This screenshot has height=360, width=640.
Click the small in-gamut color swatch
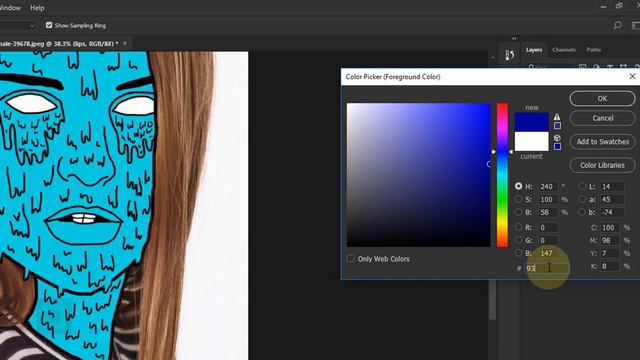coord(557,126)
